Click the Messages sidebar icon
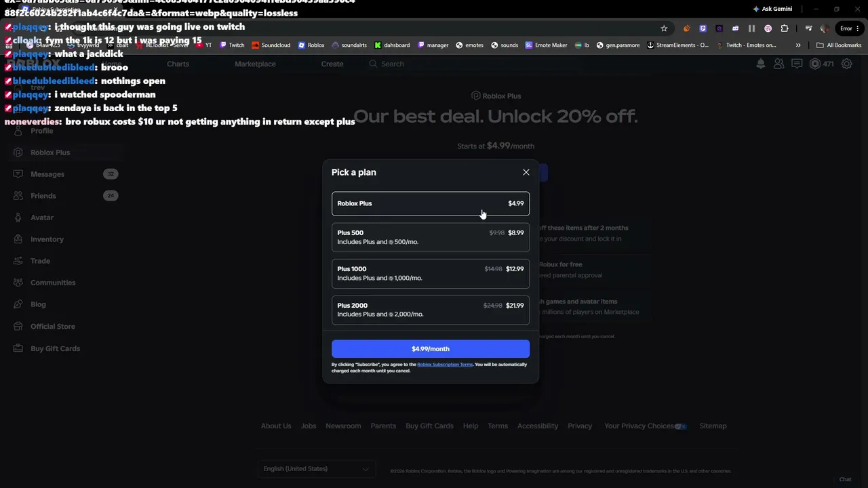The width and height of the screenshot is (868, 488). coord(18,174)
